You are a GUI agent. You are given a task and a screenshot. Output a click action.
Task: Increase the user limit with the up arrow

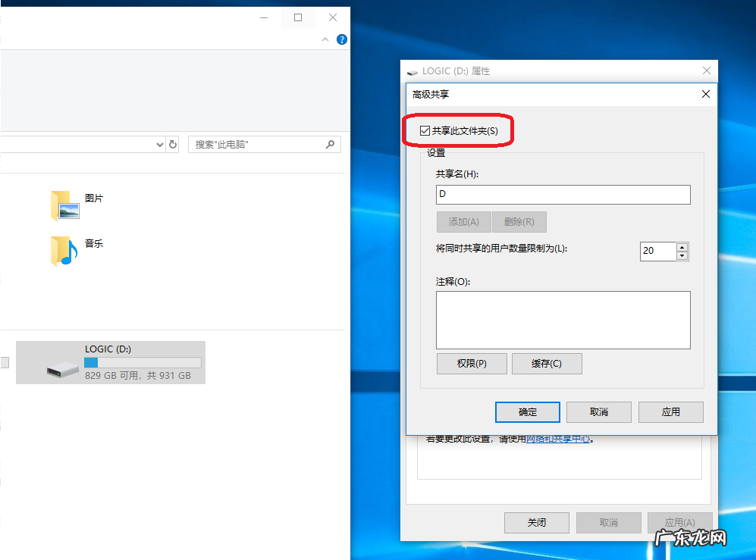tap(682, 247)
